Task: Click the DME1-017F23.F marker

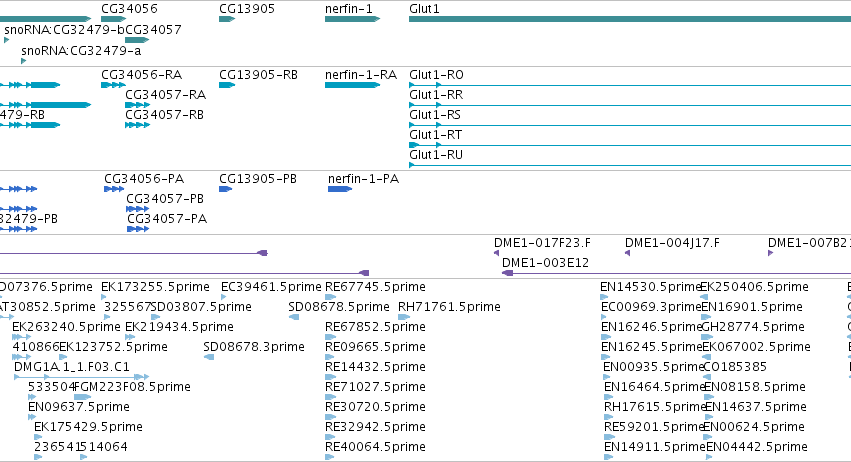Action: coord(497,253)
